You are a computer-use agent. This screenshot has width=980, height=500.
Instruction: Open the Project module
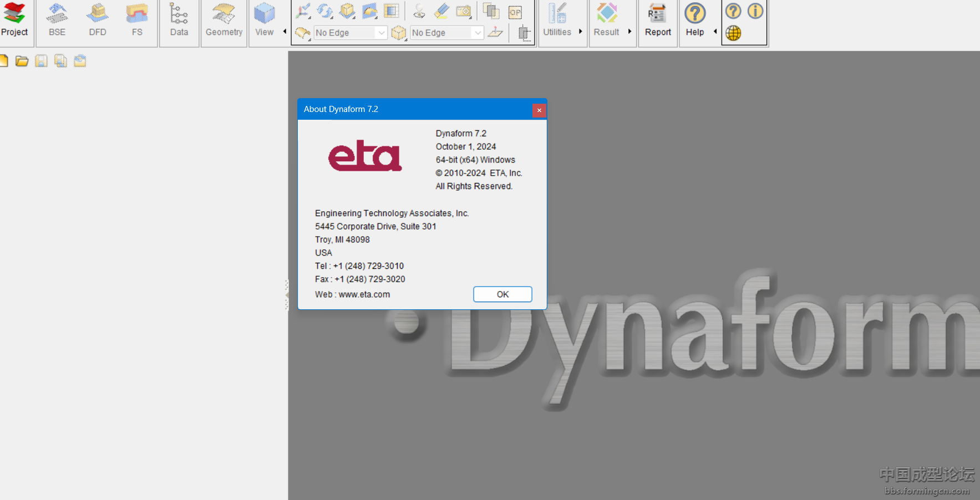click(x=14, y=20)
